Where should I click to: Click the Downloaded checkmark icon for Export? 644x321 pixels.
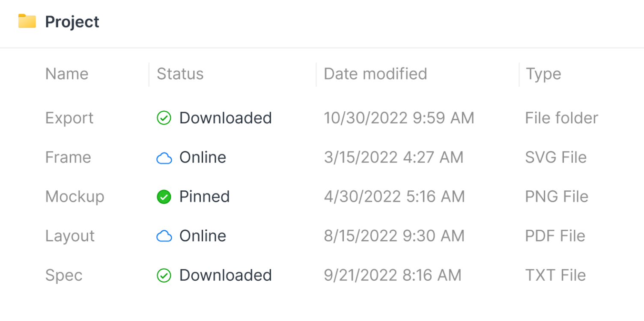(164, 118)
